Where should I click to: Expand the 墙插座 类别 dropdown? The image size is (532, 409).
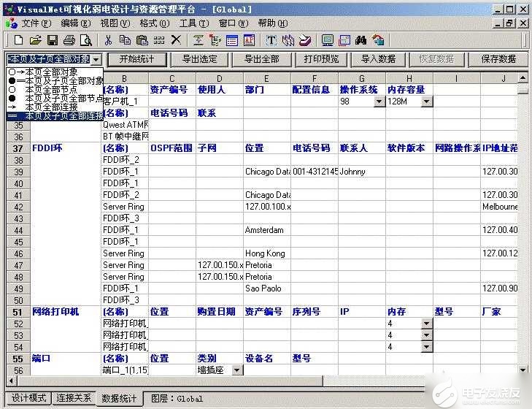pyautogui.click(x=237, y=370)
